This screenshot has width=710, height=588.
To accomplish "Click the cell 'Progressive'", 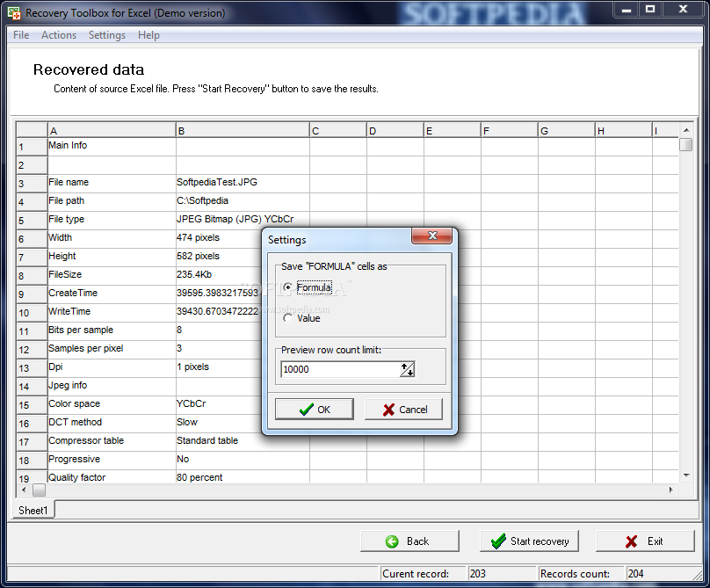I will [112, 460].
